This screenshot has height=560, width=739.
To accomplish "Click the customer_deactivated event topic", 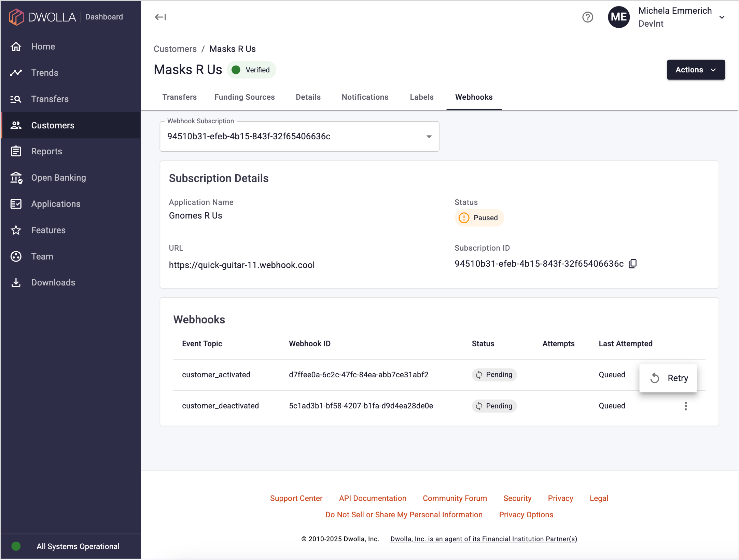I will point(221,406).
